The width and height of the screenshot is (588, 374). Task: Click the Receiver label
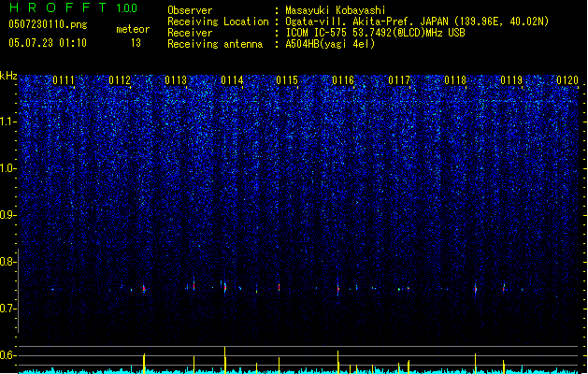point(190,33)
